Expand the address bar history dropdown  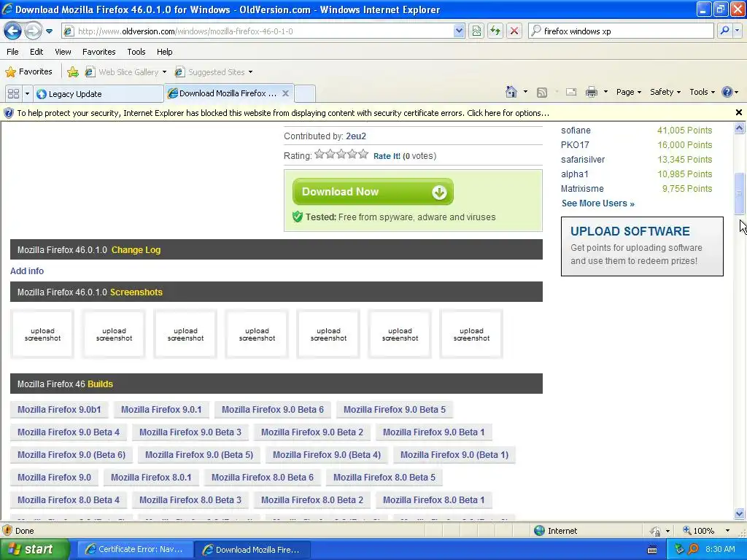pyautogui.click(x=459, y=31)
